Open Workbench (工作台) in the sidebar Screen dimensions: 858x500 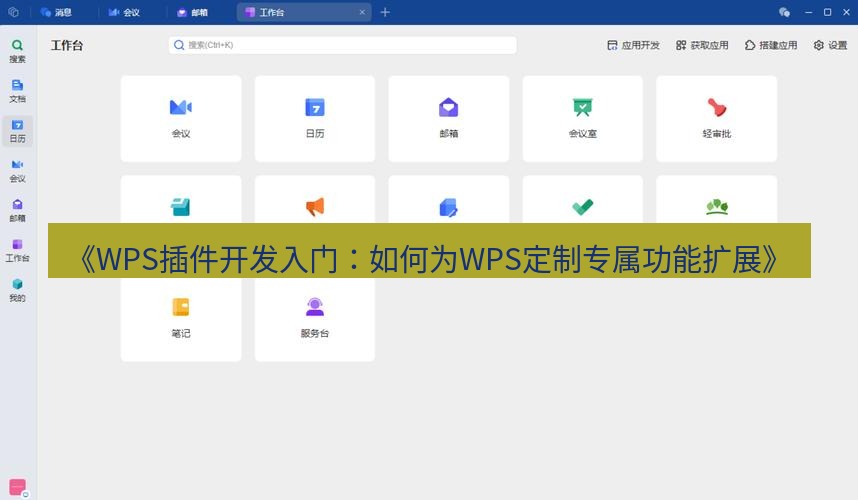pos(18,251)
